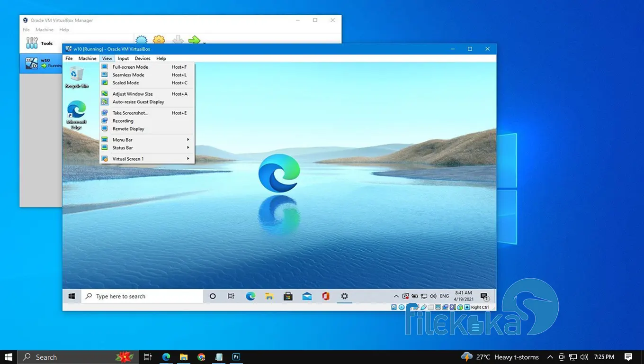The image size is (644, 364).
Task: Open the Office app on the guest taskbar
Action: pyautogui.click(x=326, y=296)
